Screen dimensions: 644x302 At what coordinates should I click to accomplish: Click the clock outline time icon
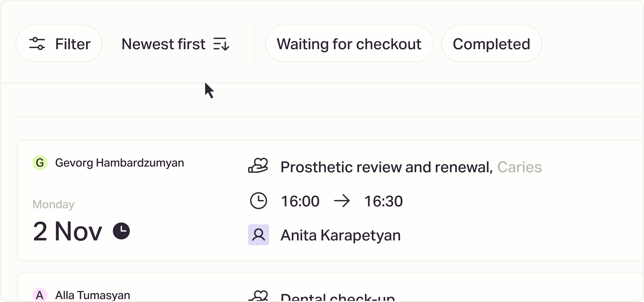258,201
